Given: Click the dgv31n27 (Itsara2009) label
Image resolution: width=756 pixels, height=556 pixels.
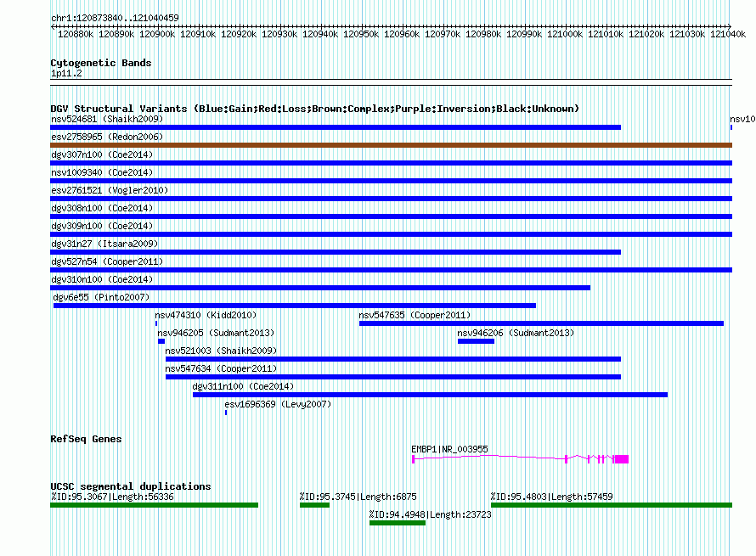Looking at the screenshot, I should click(x=104, y=244).
